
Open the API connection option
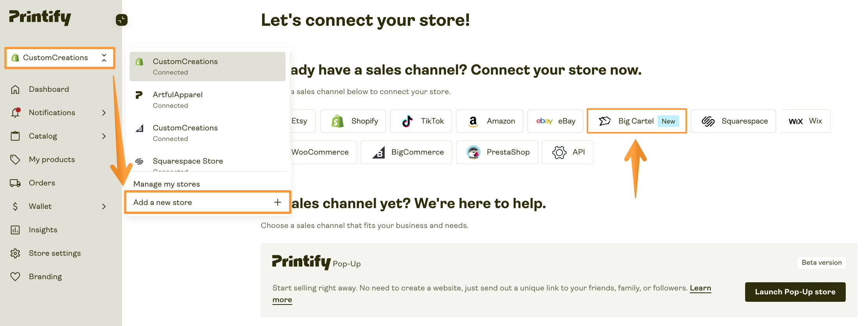coord(568,152)
